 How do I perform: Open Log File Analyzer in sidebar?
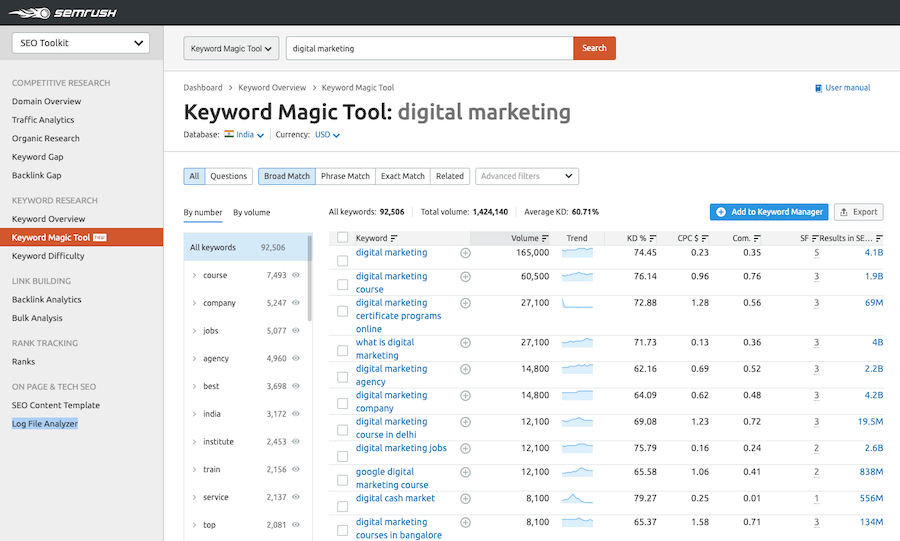(x=45, y=423)
